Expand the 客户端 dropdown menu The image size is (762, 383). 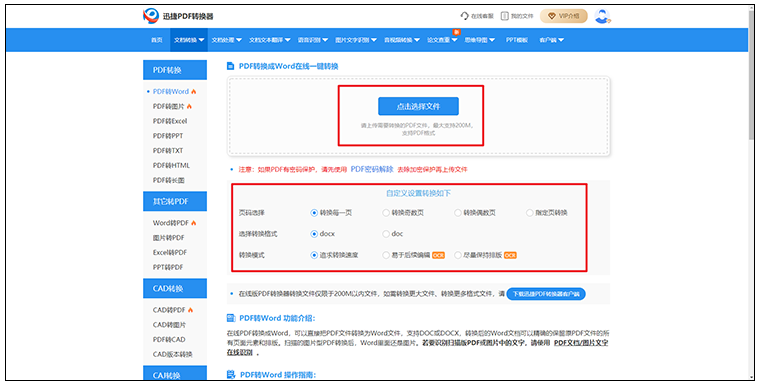coord(551,40)
